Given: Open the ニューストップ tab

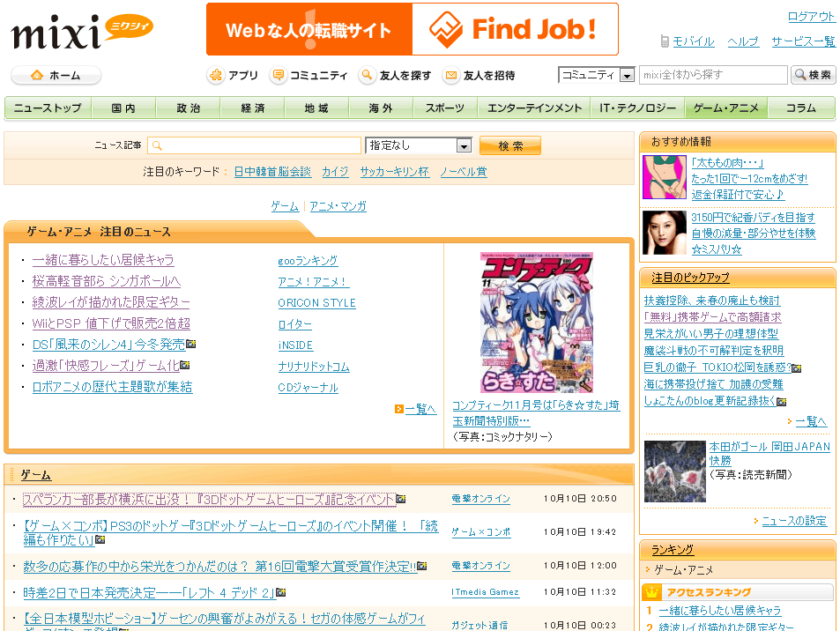Looking at the screenshot, I should [48, 108].
